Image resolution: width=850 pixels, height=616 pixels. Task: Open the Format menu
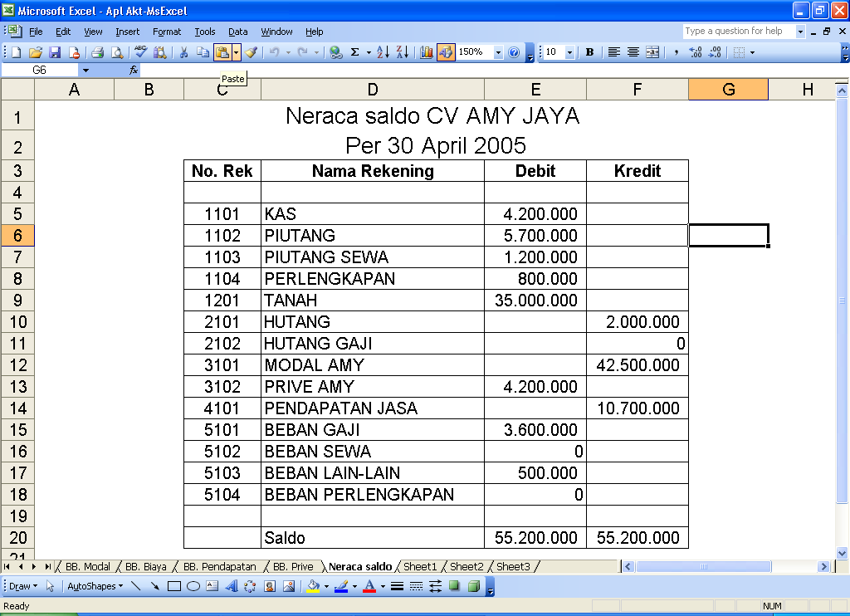pos(166,32)
